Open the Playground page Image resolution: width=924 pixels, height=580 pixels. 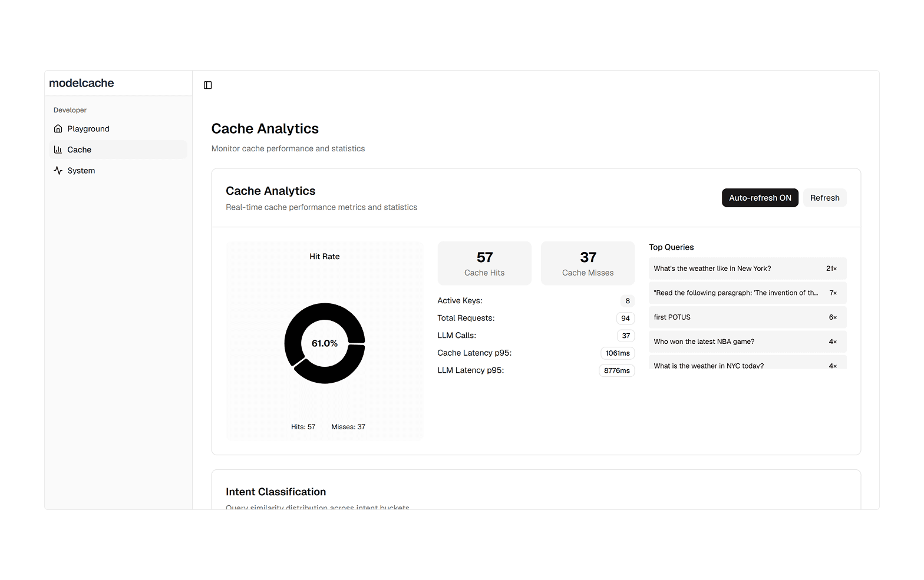pos(118,128)
